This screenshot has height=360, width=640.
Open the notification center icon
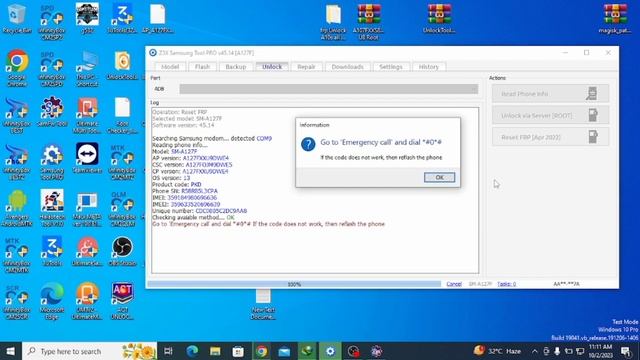[x=626, y=351]
